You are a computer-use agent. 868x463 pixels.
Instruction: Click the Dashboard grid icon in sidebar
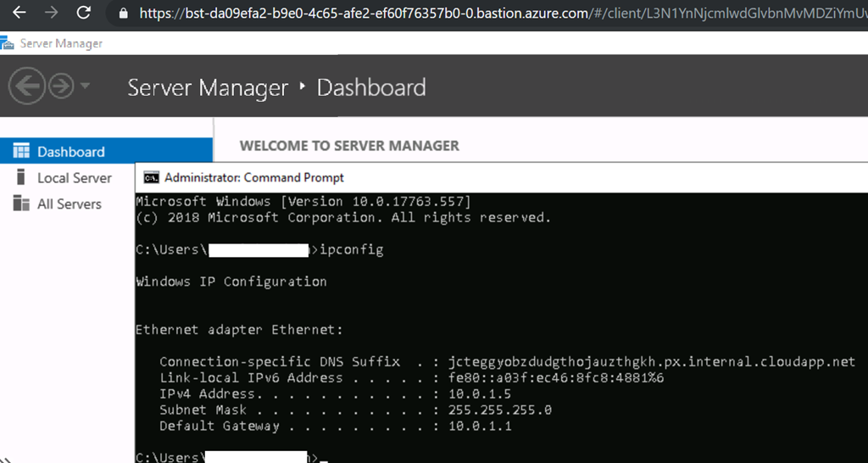tap(21, 152)
